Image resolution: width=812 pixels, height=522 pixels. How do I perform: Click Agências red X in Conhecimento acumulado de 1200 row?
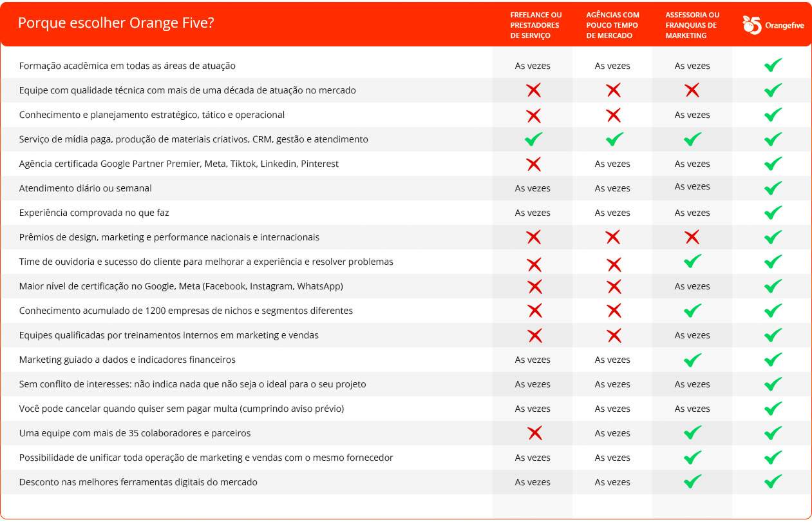614,311
